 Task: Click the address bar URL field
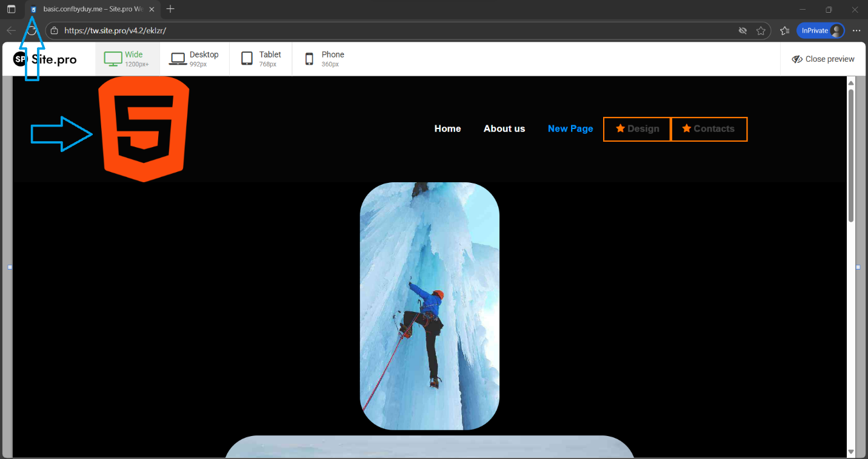364,31
